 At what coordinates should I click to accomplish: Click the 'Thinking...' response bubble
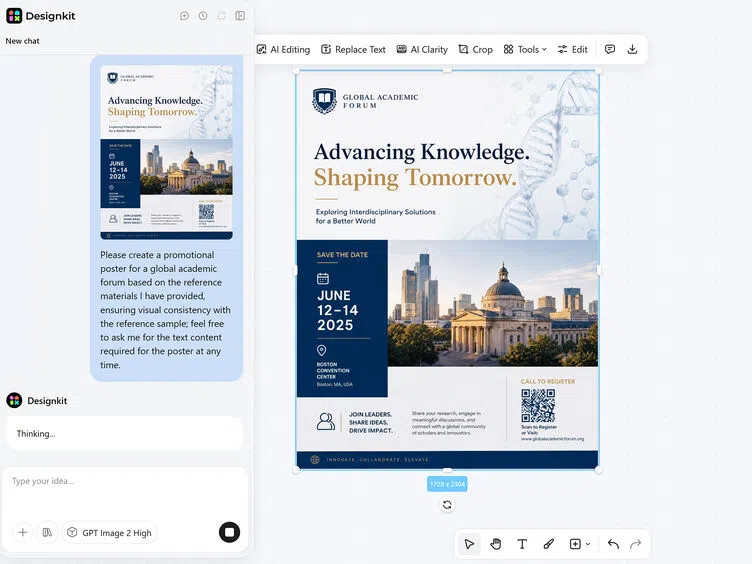tap(125, 434)
